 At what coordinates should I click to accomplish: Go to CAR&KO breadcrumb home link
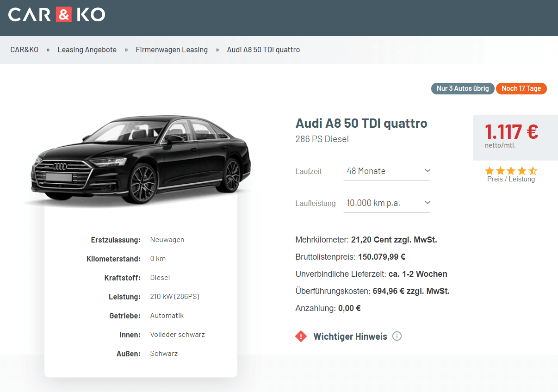click(x=25, y=50)
